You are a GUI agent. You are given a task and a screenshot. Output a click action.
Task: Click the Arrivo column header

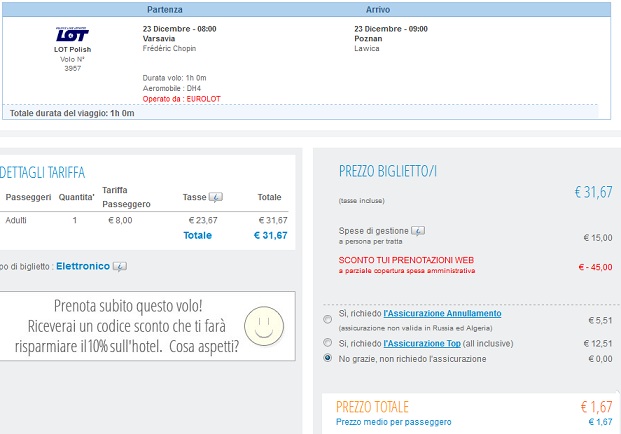click(378, 10)
